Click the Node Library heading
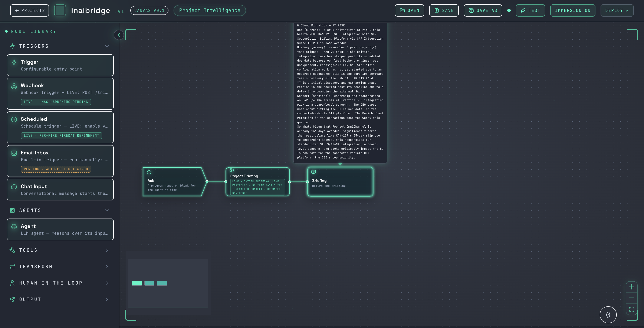The image size is (644, 328). tap(34, 31)
